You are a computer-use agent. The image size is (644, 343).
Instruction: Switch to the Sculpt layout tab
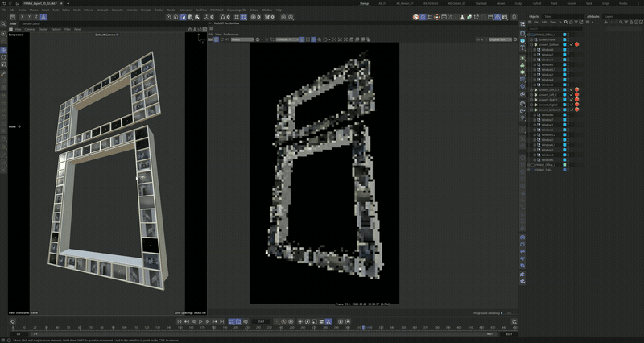[518, 3]
